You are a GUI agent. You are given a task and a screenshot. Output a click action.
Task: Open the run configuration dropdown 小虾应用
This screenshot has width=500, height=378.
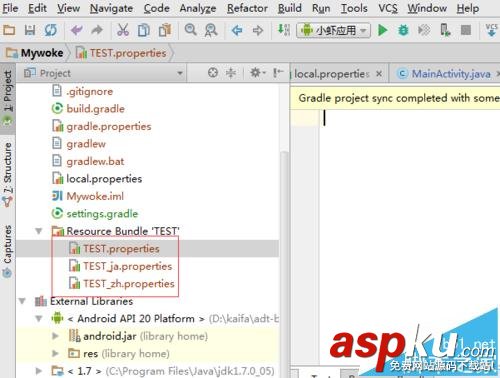point(333,30)
